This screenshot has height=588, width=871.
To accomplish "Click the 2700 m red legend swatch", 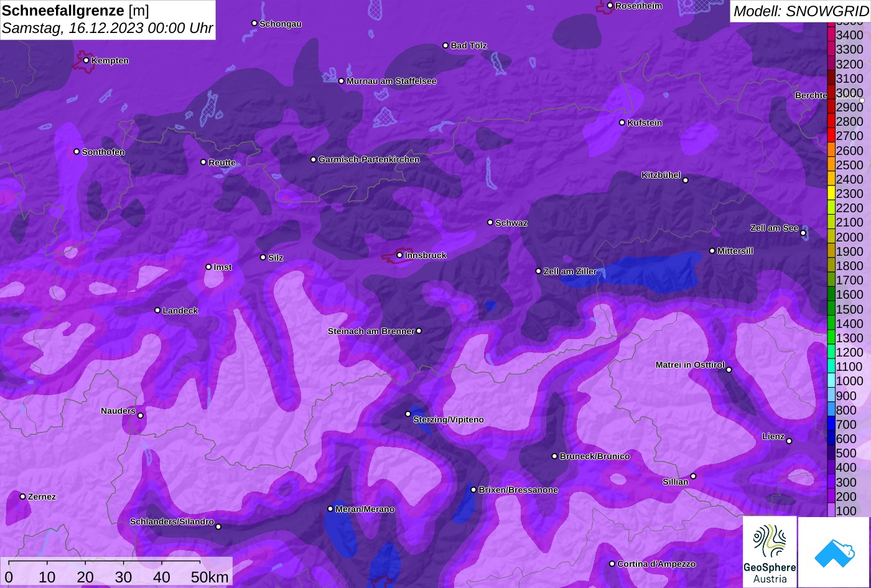I will 831,135.
